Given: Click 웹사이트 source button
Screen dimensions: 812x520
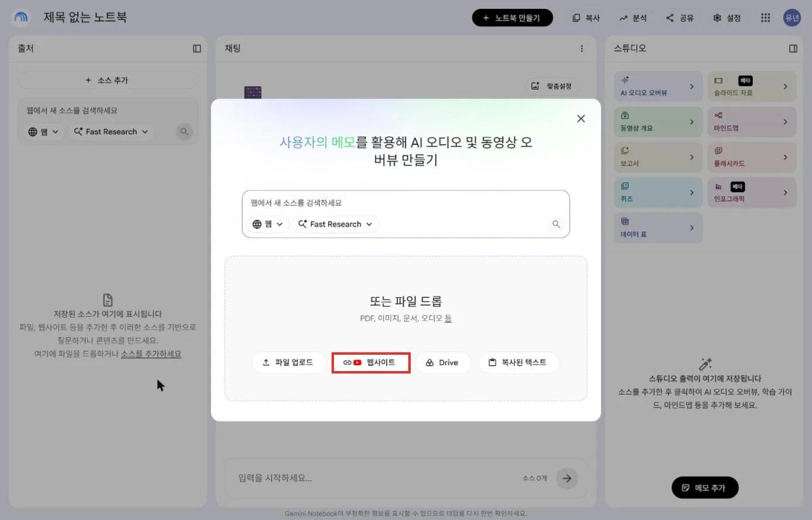Looking at the screenshot, I should click(371, 362).
